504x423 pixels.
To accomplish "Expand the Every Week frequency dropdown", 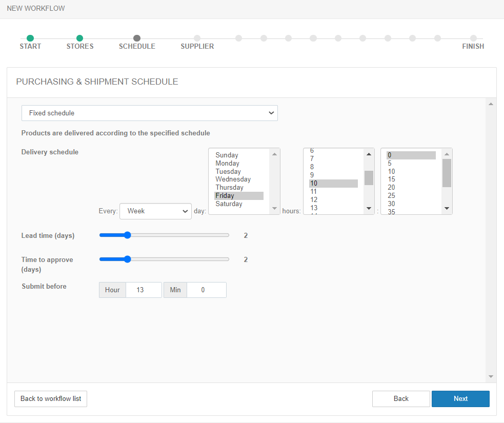I will point(155,211).
